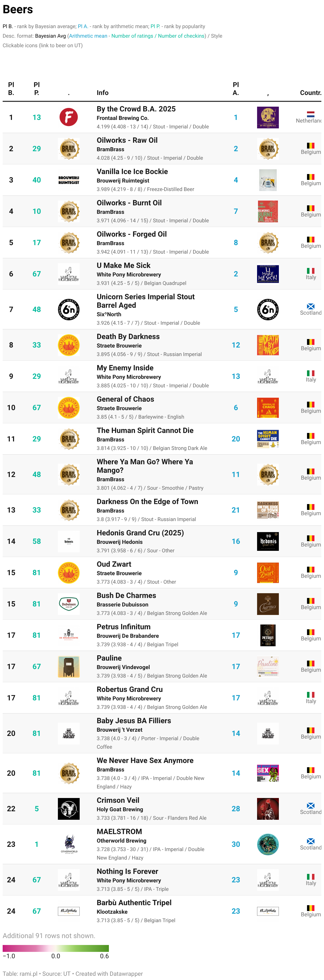
Task: Open the Six°North logo beside Unicorn Series
Action: tap(69, 309)
